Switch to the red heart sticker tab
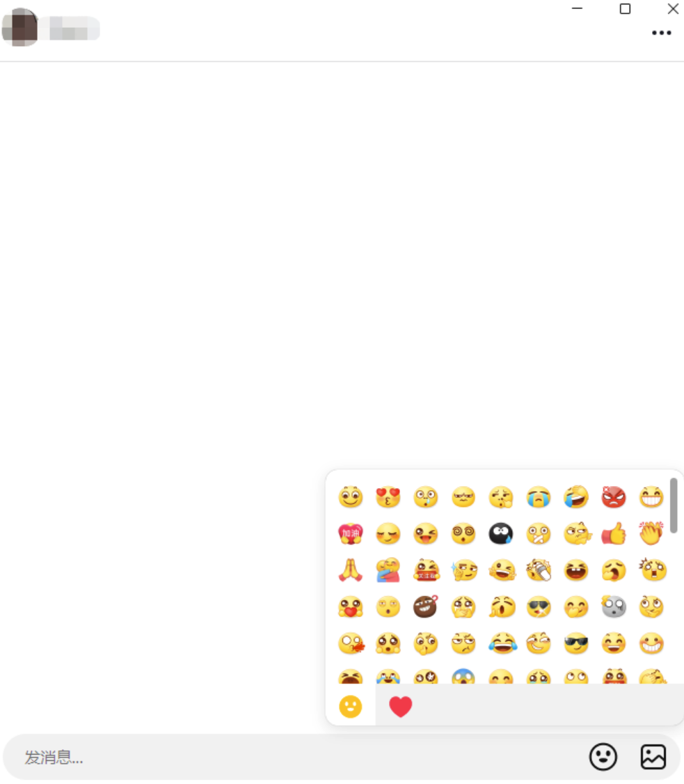Viewport: 684px width, 784px height. (400, 707)
